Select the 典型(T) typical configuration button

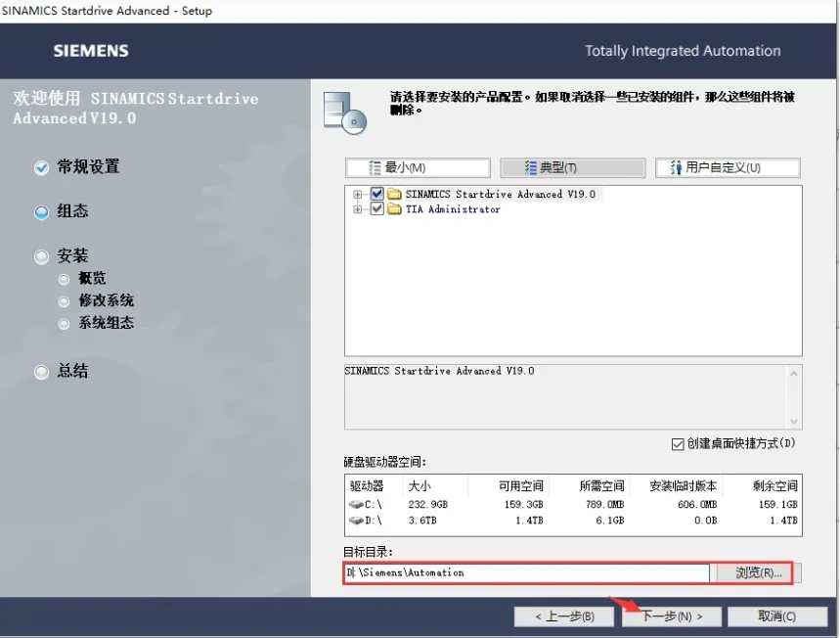coord(573,167)
